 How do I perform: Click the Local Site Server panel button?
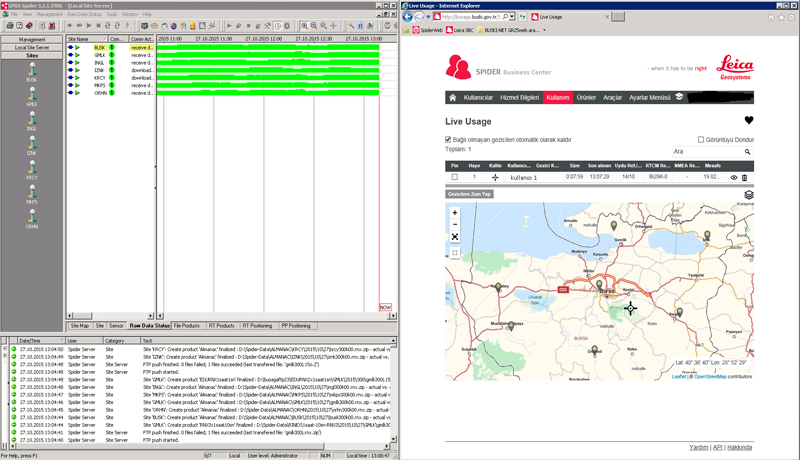coord(32,47)
